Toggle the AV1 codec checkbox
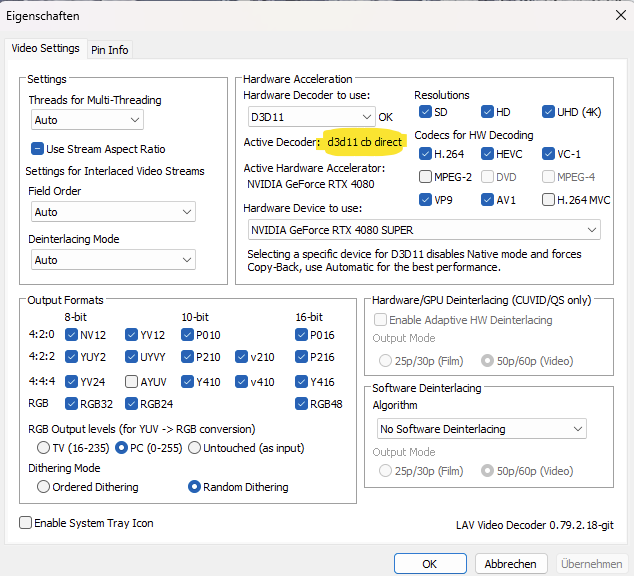Viewport: 634px width, 576px height. 487,200
